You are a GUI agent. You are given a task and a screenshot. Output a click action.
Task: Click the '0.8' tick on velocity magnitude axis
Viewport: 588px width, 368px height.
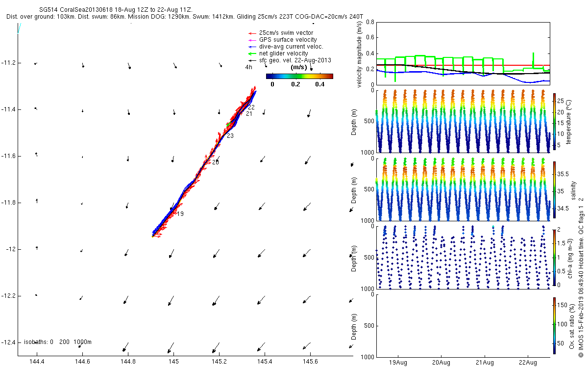click(370, 22)
